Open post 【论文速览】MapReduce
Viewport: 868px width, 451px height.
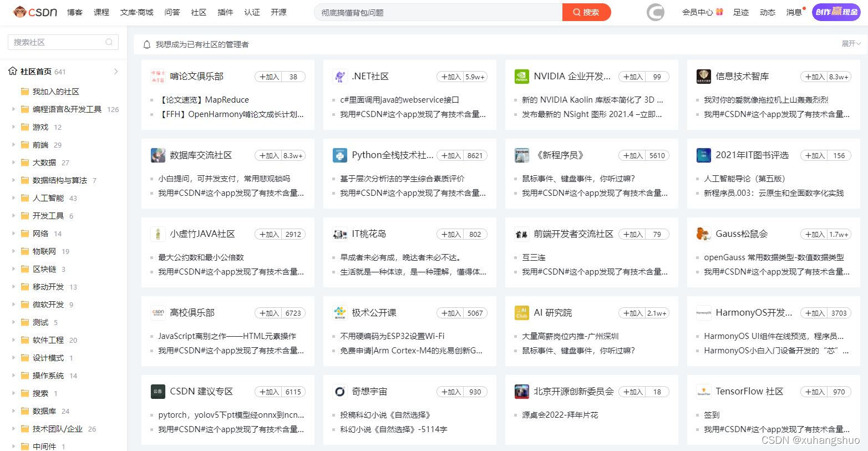click(205, 100)
